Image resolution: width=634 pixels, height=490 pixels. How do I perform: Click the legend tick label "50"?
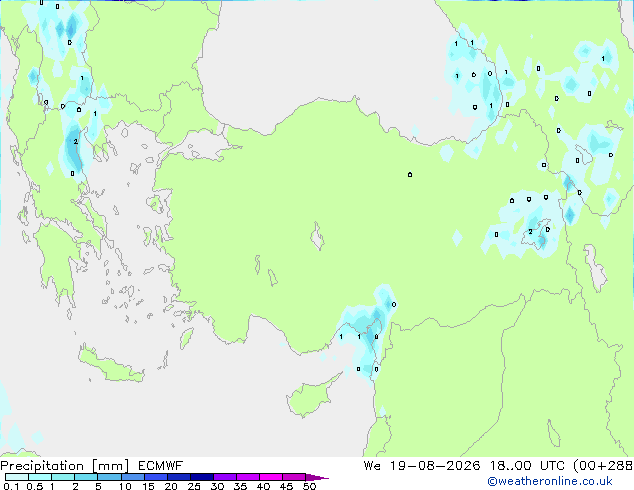coord(309,486)
